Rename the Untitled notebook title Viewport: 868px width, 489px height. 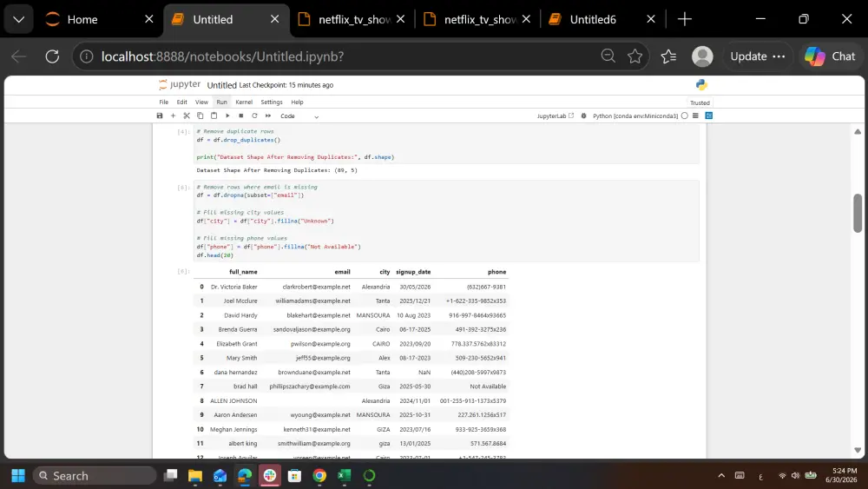(x=221, y=85)
